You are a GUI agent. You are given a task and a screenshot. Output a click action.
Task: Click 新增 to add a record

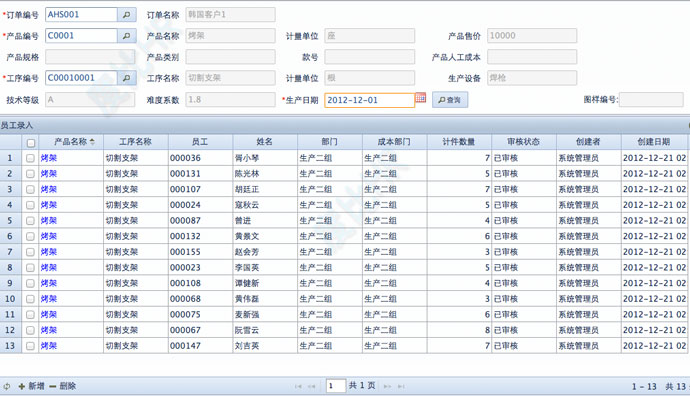[31, 386]
